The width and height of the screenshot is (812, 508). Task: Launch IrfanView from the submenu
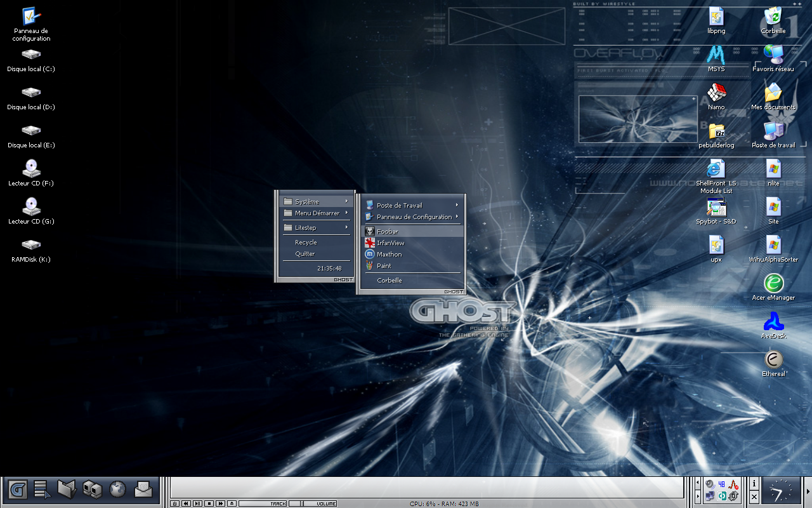(412, 243)
